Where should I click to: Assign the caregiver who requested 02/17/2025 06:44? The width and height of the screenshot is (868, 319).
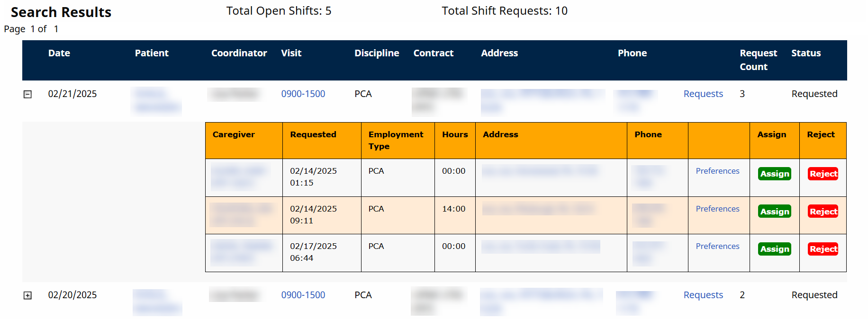tap(774, 249)
